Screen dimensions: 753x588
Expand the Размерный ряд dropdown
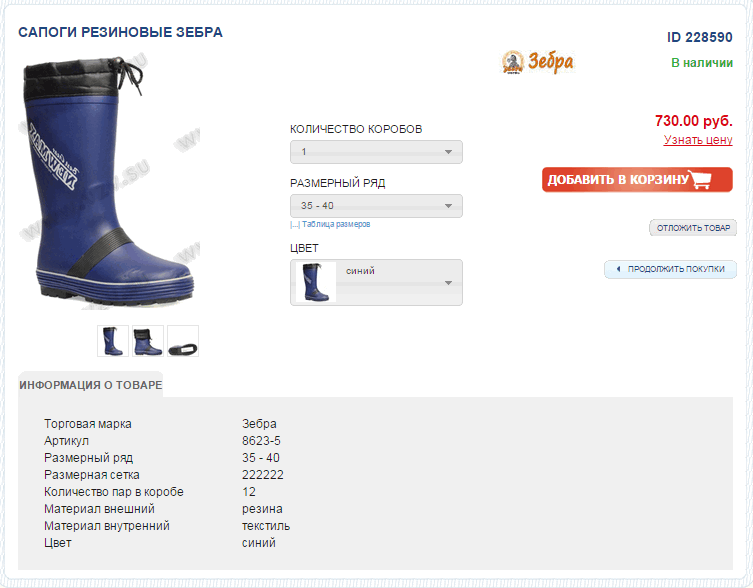click(x=376, y=206)
